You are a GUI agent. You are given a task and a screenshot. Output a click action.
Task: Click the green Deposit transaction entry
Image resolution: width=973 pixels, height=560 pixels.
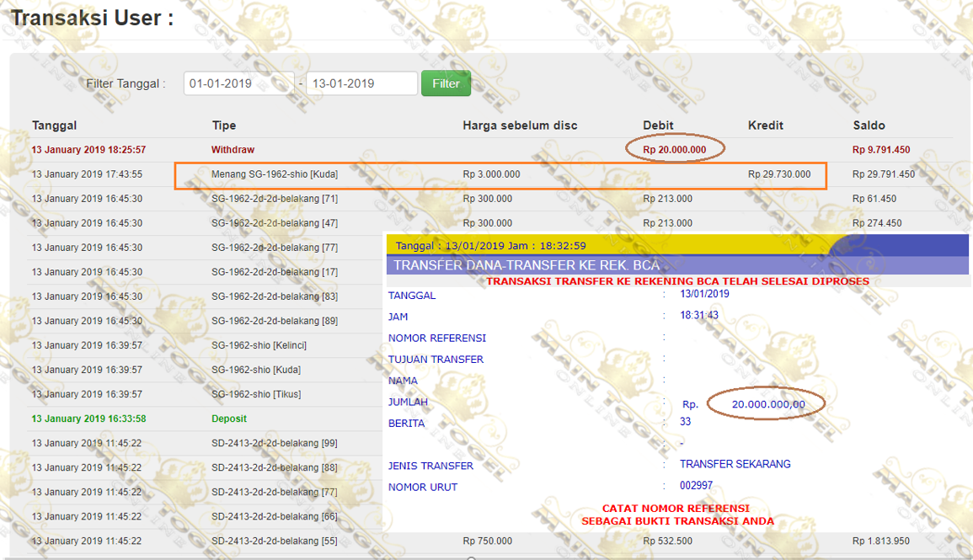(229, 419)
